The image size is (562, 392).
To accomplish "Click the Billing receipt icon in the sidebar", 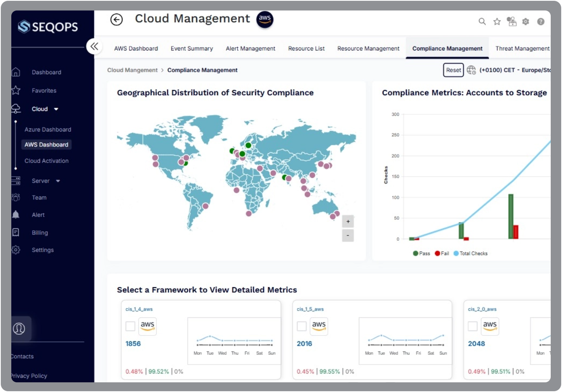I will click(x=15, y=232).
